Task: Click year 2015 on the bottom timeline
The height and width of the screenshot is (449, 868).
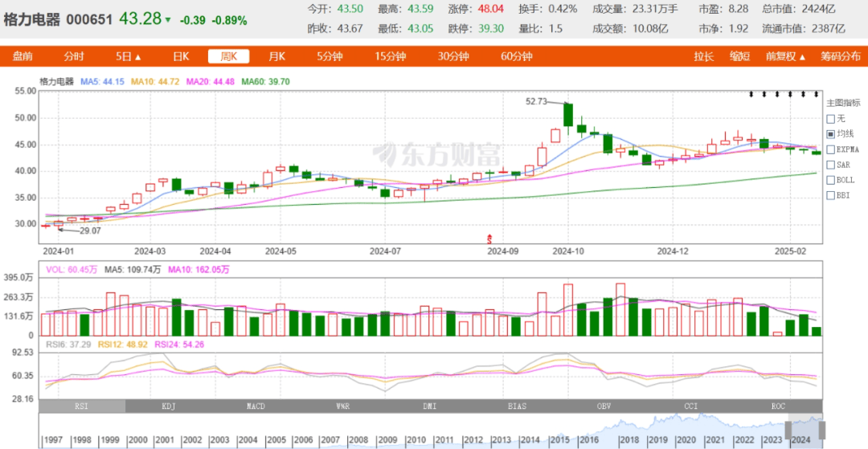Action: tap(560, 440)
